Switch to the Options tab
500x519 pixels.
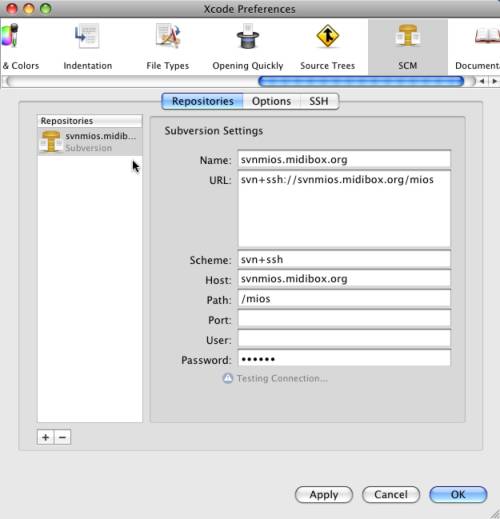coord(271,101)
